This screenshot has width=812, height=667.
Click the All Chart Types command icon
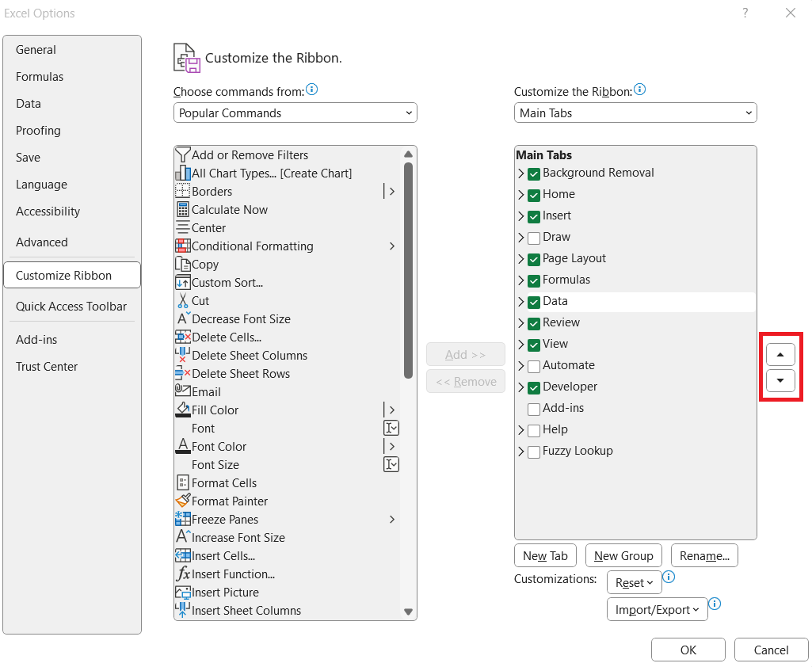pyautogui.click(x=183, y=173)
